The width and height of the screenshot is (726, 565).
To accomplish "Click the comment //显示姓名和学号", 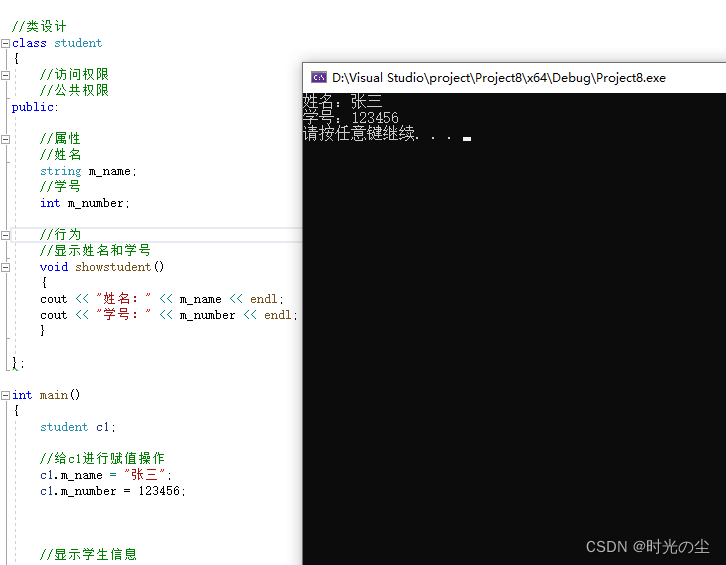I will click(x=95, y=251).
